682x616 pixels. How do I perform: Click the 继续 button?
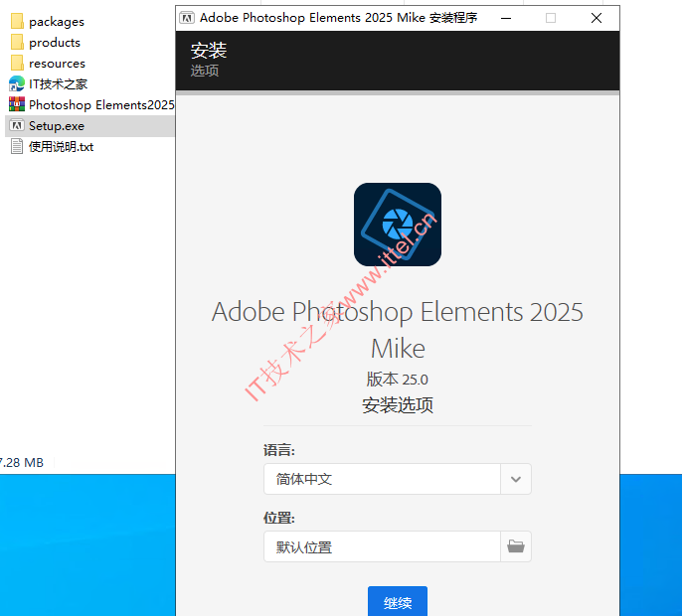[398, 602]
